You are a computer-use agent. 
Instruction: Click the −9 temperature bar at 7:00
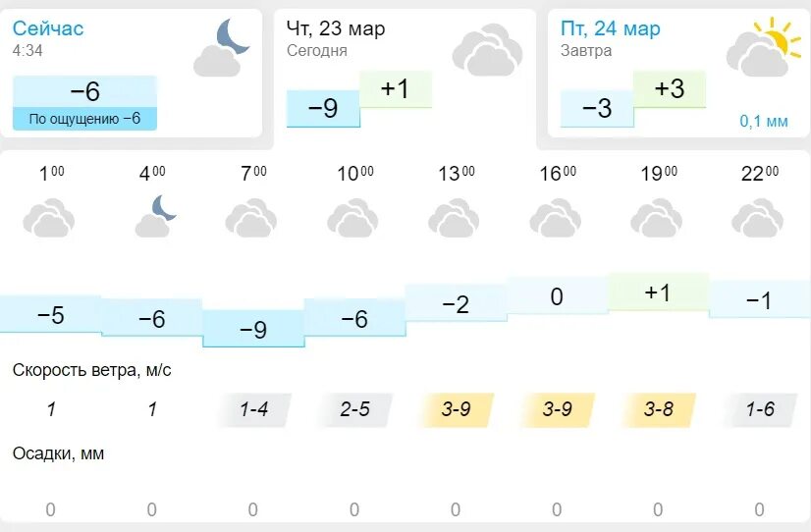pyautogui.click(x=253, y=328)
